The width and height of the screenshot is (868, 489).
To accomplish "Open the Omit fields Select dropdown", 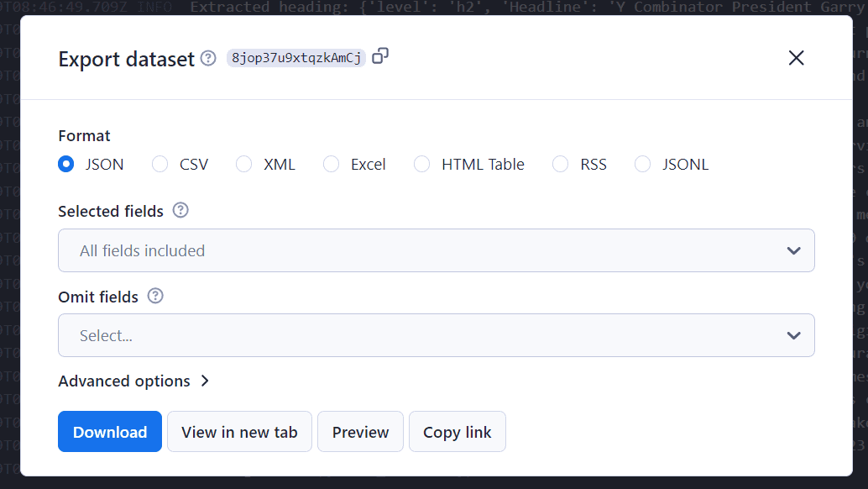I will (436, 335).
